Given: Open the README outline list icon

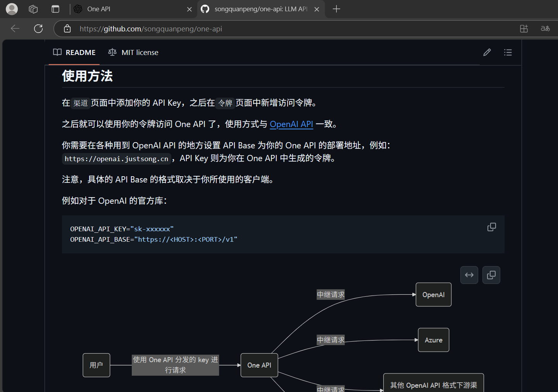Looking at the screenshot, I should pyautogui.click(x=508, y=52).
